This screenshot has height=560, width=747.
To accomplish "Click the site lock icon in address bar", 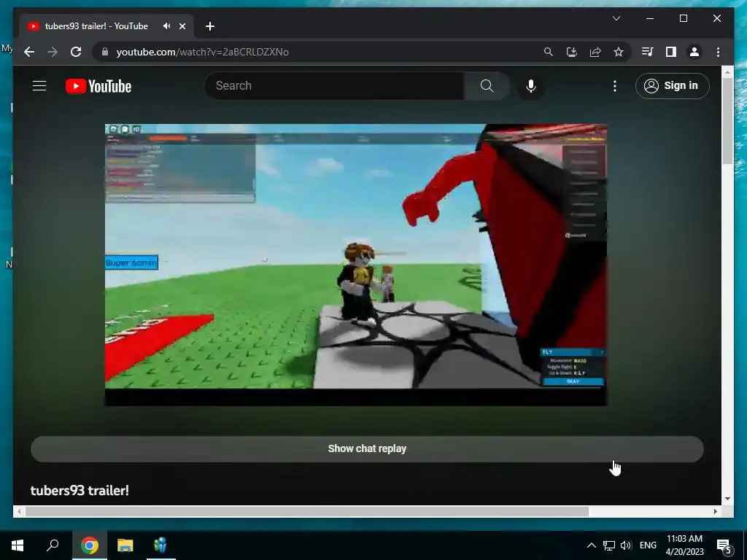I will 105,52.
